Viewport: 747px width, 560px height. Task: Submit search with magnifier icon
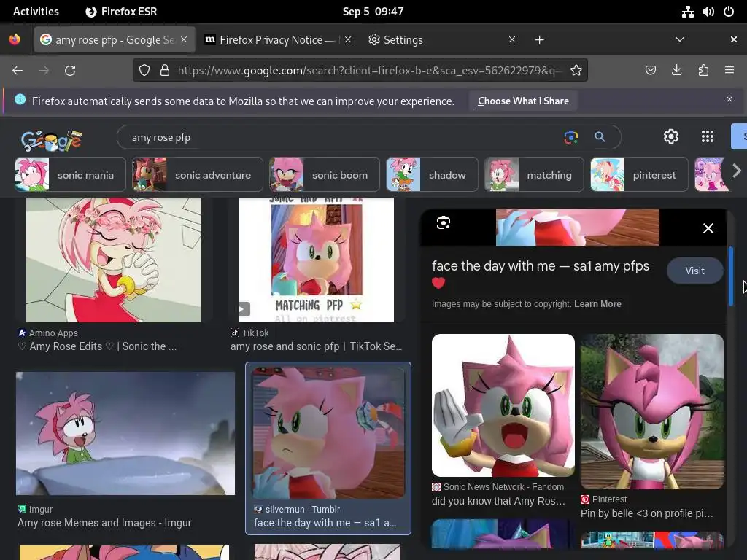coord(600,137)
